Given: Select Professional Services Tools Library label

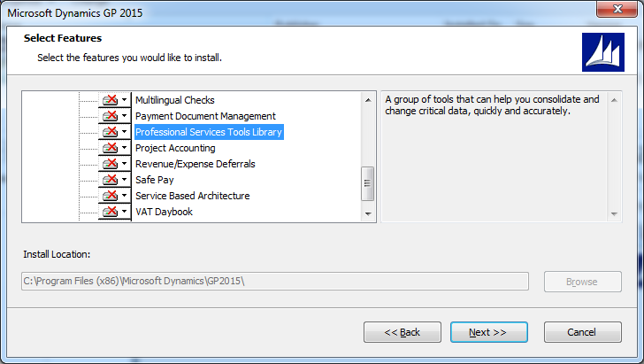Looking at the screenshot, I should 209,132.
